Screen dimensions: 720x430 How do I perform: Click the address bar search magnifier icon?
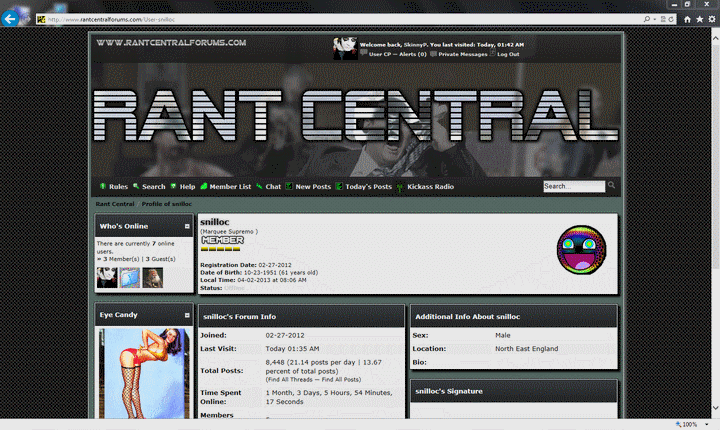coord(647,19)
